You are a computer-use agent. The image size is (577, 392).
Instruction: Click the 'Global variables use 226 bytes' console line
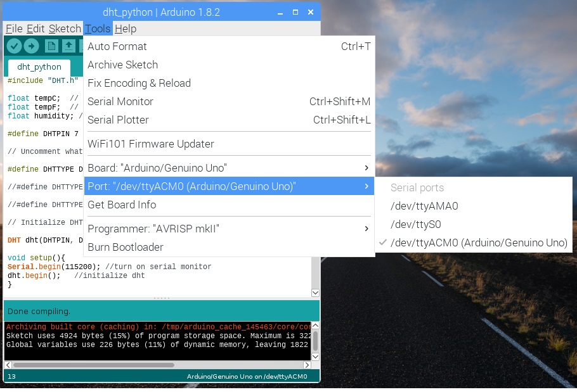[x=157, y=345]
